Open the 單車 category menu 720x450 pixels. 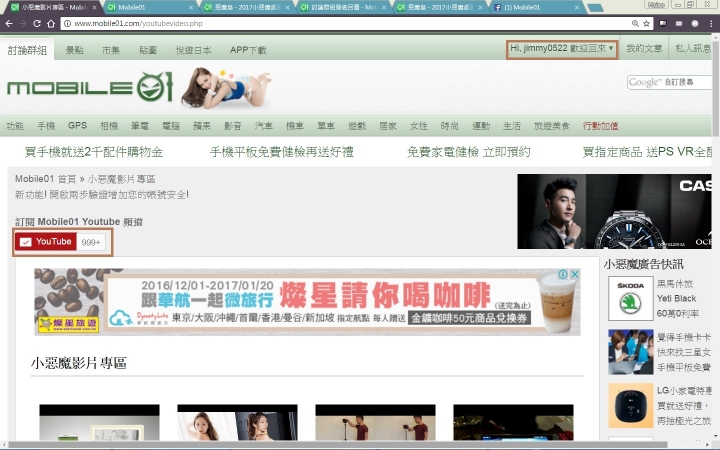pyautogui.click(x=326, y=126)
